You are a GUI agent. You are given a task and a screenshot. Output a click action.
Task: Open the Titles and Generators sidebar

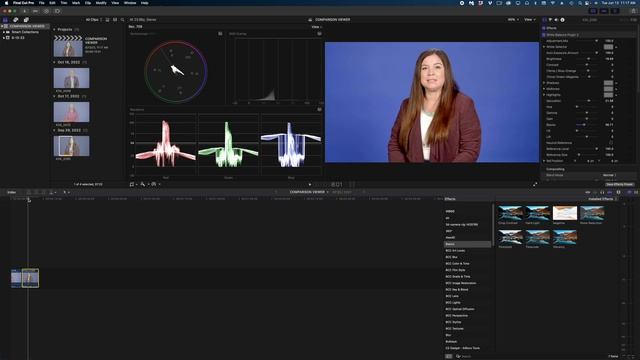point(26,20)
